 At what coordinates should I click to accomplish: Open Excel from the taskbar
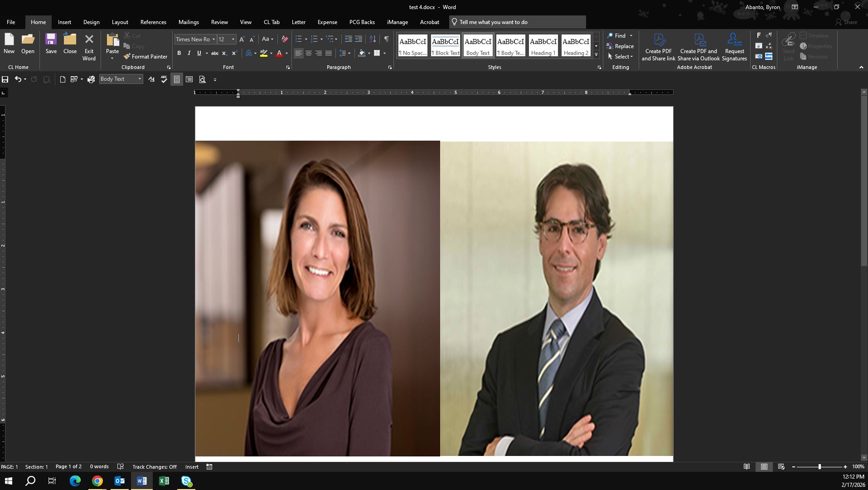pyautogui.click(x=164, y=481)
